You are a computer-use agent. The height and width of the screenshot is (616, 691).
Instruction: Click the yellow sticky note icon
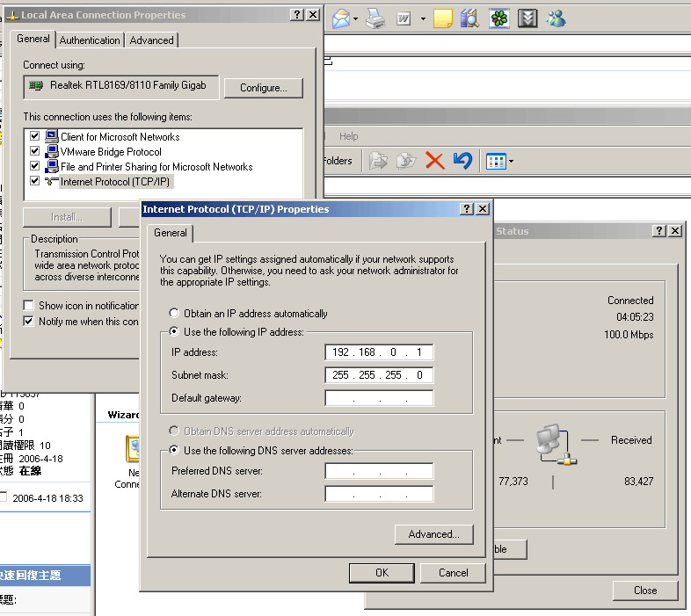coord(443,18)
